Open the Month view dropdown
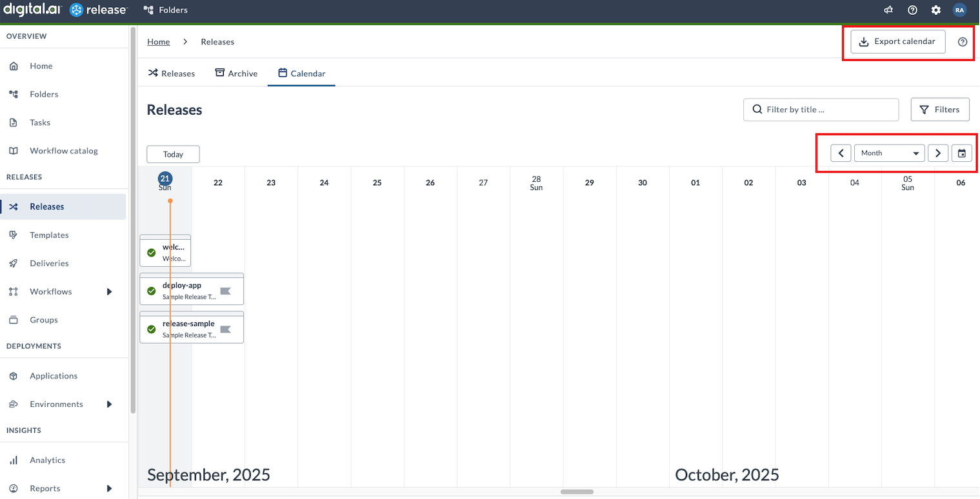The image size is (980, 499). point(889,153)
